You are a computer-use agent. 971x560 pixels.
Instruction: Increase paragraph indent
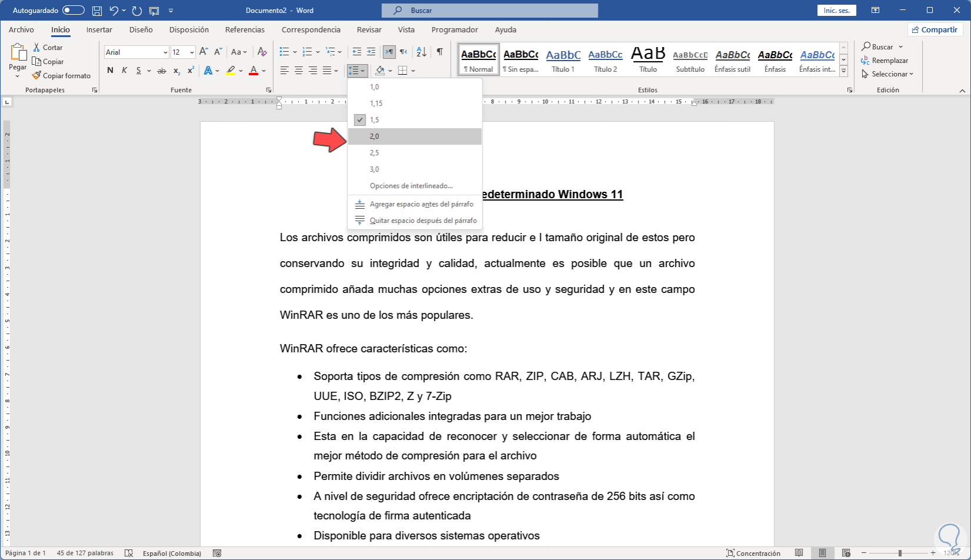371,52
